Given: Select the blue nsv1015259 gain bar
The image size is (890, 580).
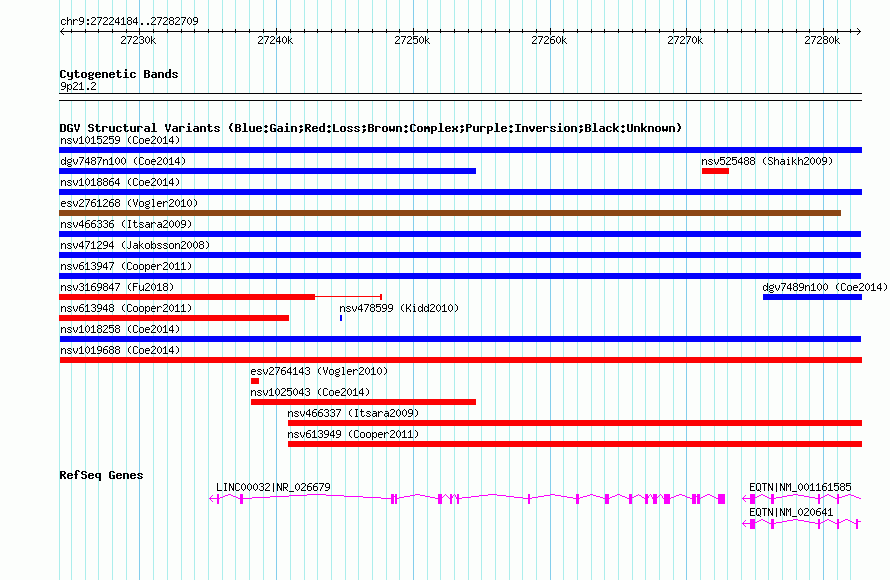Looking at the screenshot, I should 460,150.
